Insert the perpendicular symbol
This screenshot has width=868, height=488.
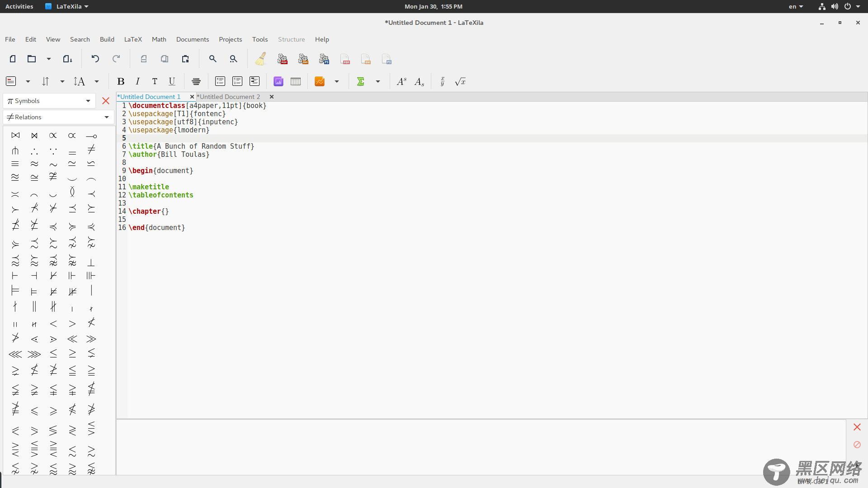tap(91, 263)
